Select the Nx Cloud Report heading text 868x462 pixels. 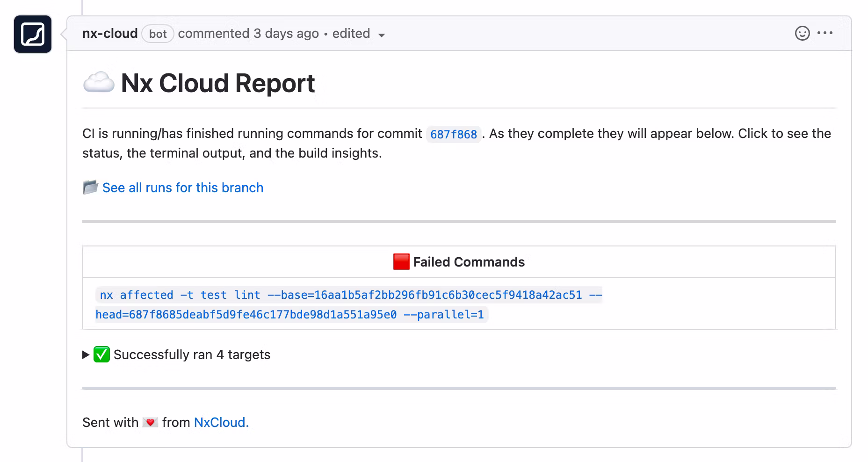click(x=218, y=84)
